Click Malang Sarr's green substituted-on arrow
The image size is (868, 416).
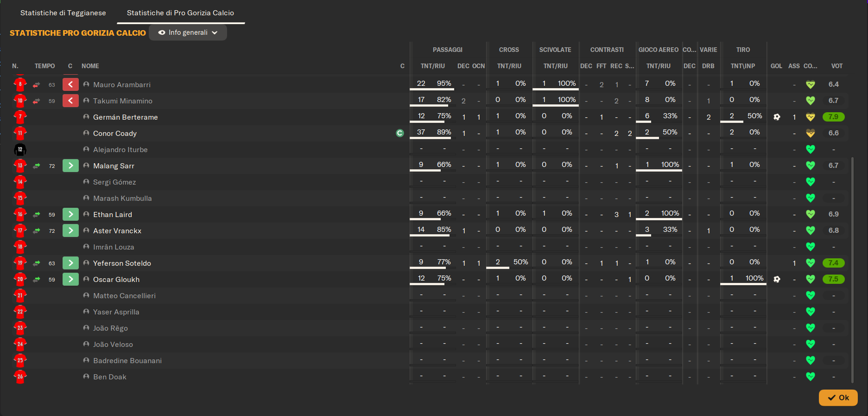[70, 166]
